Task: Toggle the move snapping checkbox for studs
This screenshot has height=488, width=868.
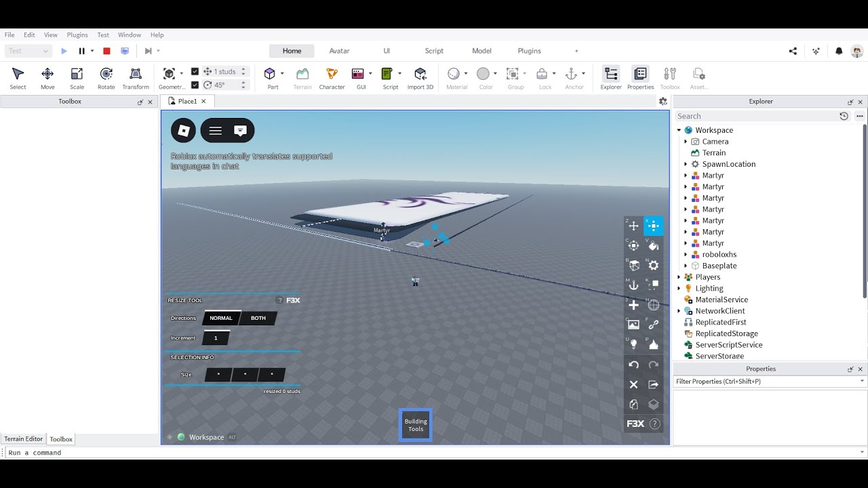Action: 195,71
